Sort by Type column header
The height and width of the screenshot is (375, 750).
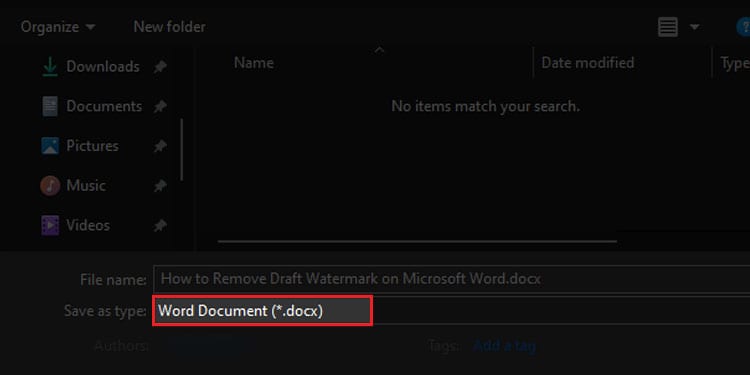coord(734,63)
